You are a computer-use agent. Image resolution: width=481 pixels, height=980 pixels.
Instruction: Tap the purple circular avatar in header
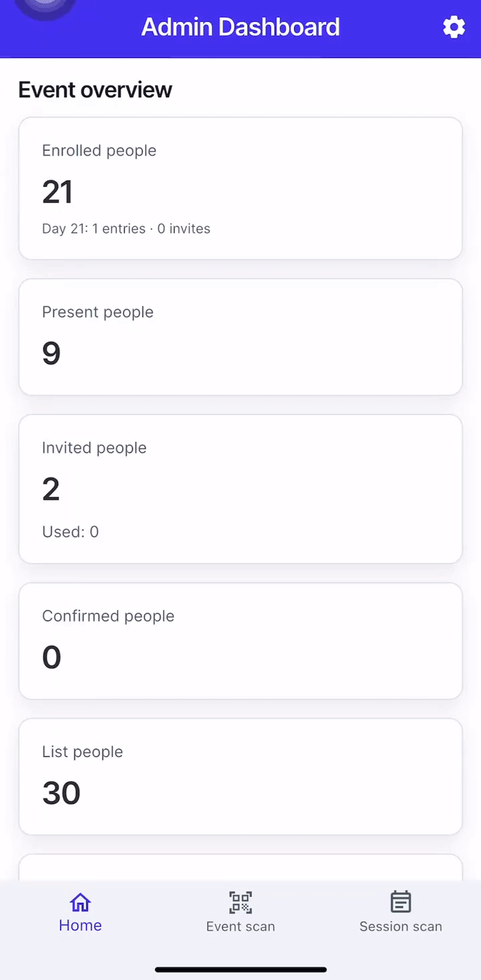(x=45, y=7)
